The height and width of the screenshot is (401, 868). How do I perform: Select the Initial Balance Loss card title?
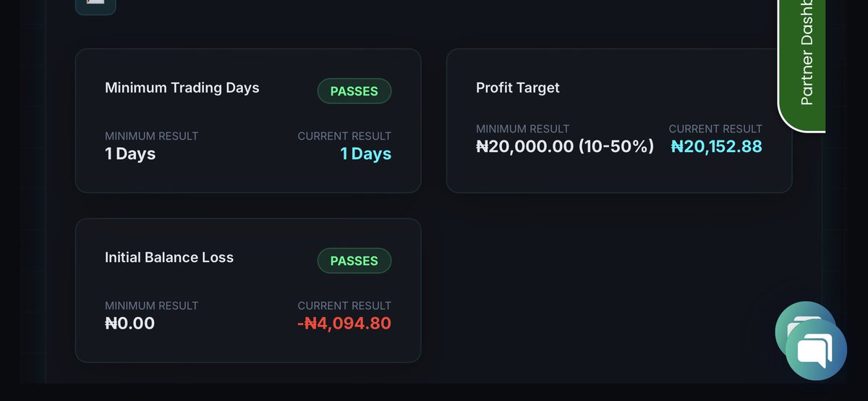coord(169,258)
